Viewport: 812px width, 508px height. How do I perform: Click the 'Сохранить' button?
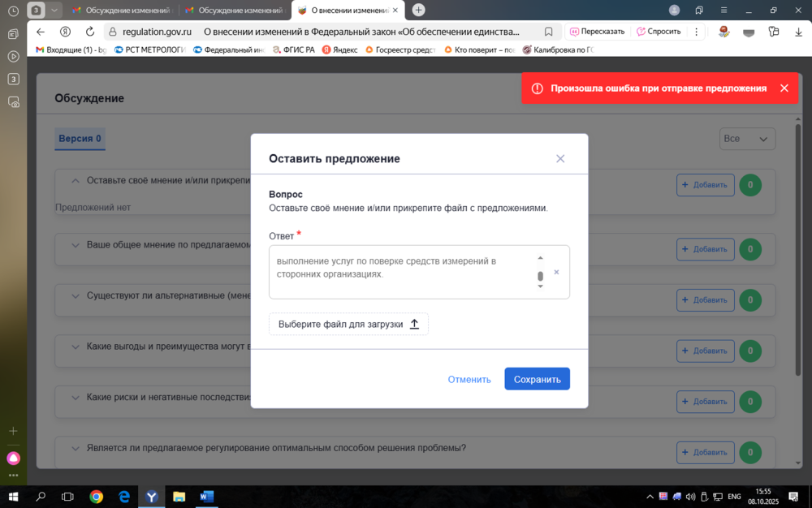click(x=537, y=379)
